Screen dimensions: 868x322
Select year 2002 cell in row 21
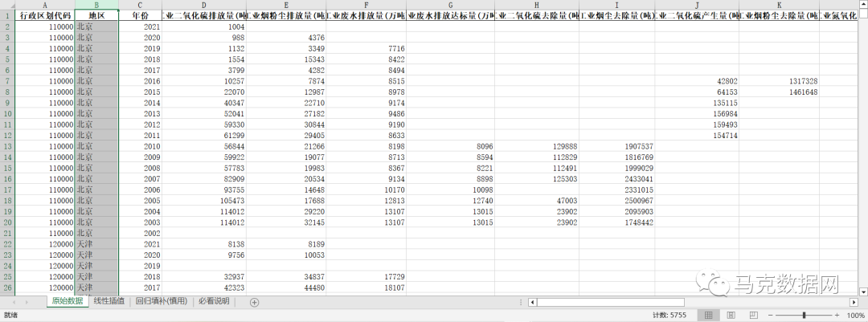pyautogui.click(x=140, y=233)
